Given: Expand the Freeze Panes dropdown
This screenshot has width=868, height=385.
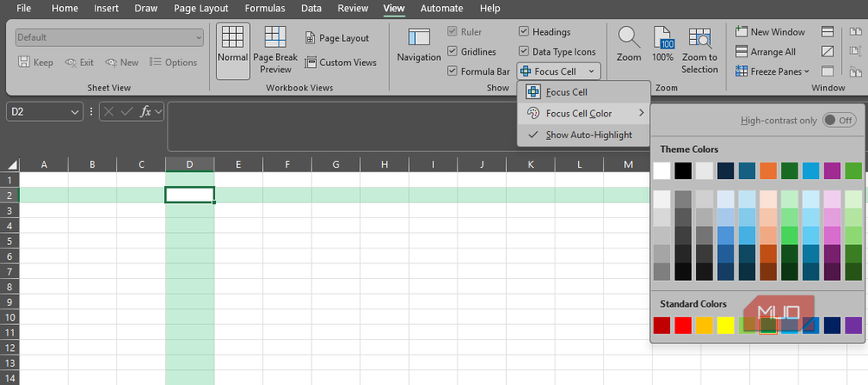Looking at the screenshot, I should (773, 71).
